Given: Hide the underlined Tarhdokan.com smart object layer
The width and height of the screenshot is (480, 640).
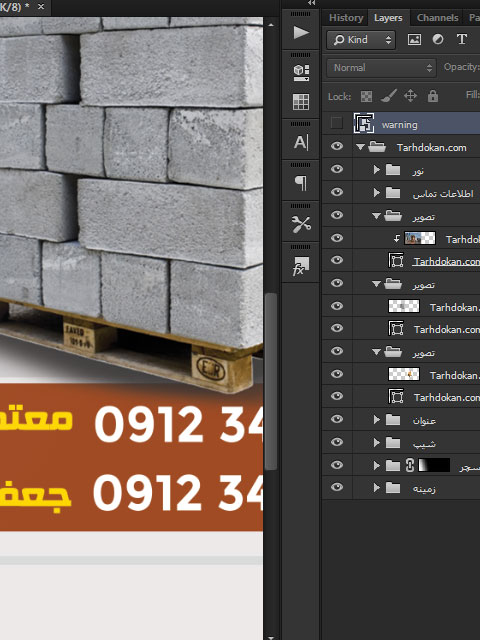Looking at the screenshot, I should pyautogui.click(x=337, y=260).
